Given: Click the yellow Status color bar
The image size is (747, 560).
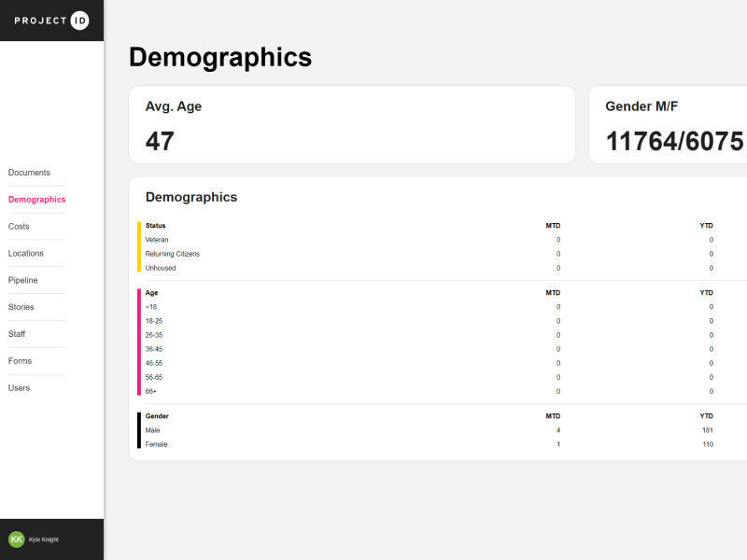Looking at the screenshot, I should 139,246.
